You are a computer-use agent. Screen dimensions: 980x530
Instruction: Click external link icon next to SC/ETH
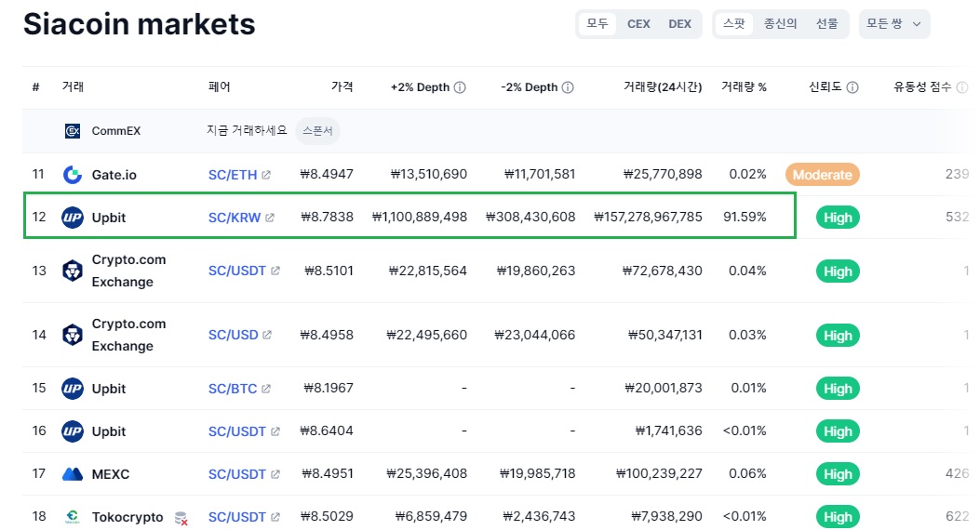point(266,175)
